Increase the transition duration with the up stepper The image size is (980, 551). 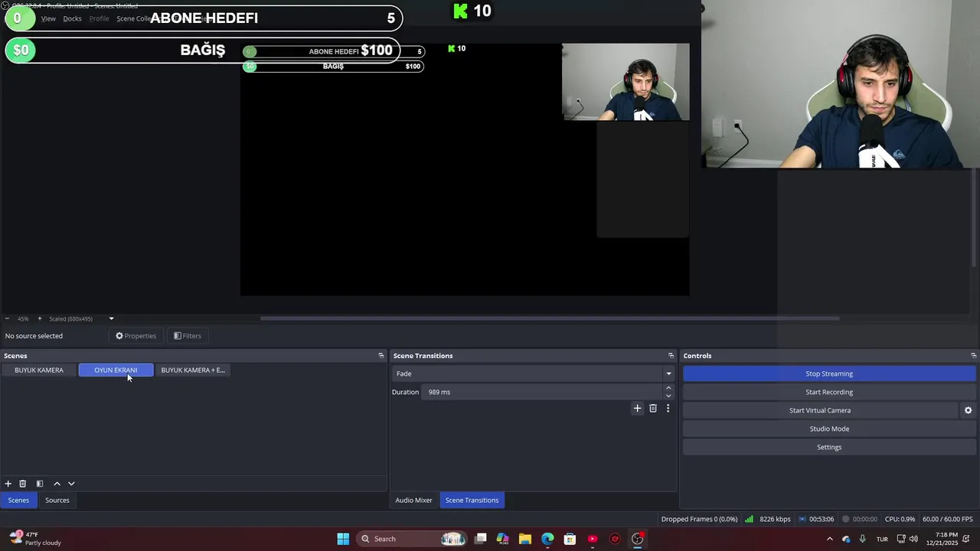pyautogui.click(x=668, y=388)
